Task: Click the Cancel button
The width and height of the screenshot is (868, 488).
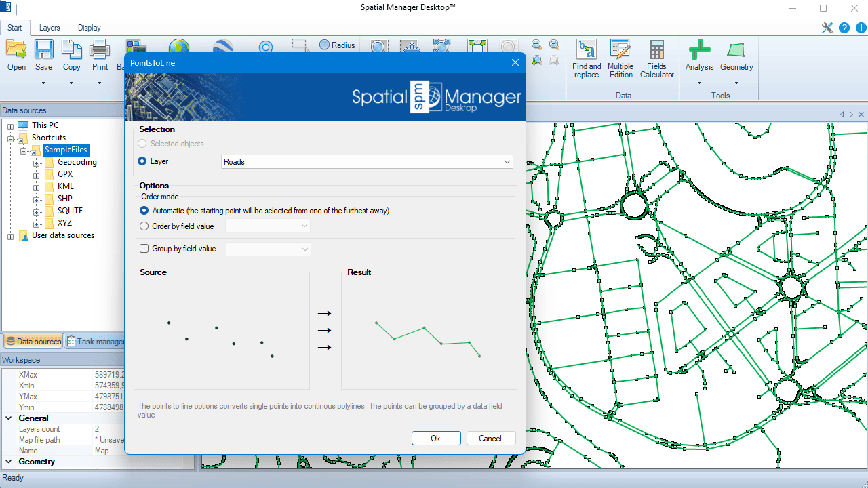Action: tap(491, 439)
